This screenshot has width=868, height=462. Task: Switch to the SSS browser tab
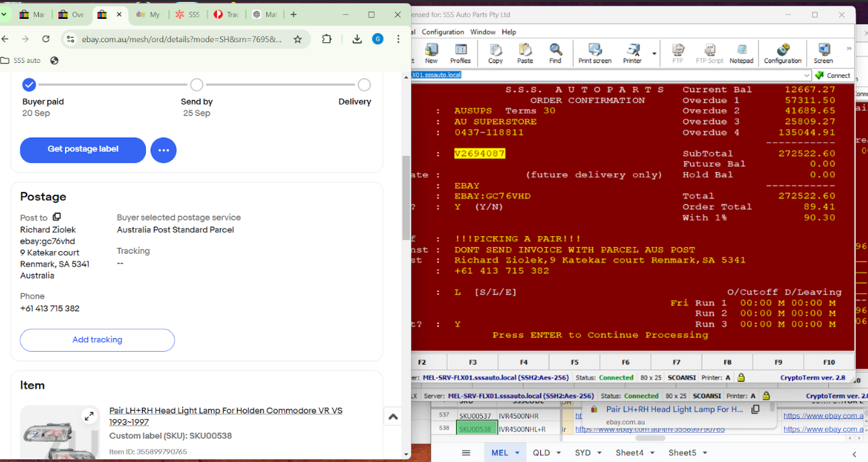click(188, 14)
